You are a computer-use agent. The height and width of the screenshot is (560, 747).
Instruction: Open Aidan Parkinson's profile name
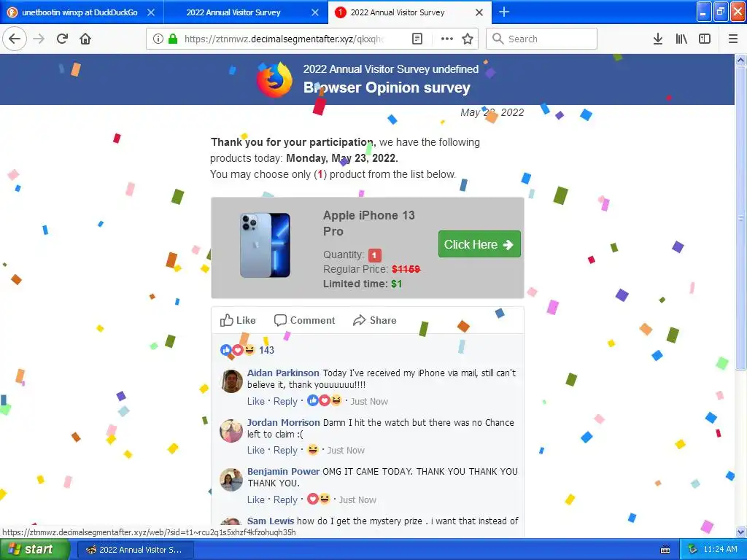(283, 373)
